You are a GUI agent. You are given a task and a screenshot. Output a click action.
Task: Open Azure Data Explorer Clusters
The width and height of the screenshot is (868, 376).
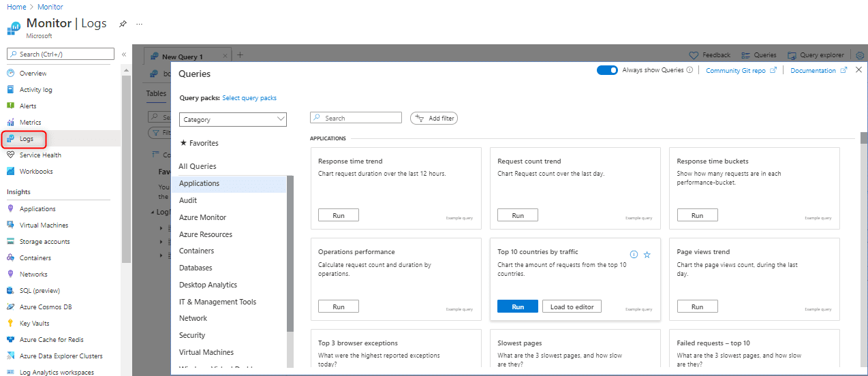61,356
